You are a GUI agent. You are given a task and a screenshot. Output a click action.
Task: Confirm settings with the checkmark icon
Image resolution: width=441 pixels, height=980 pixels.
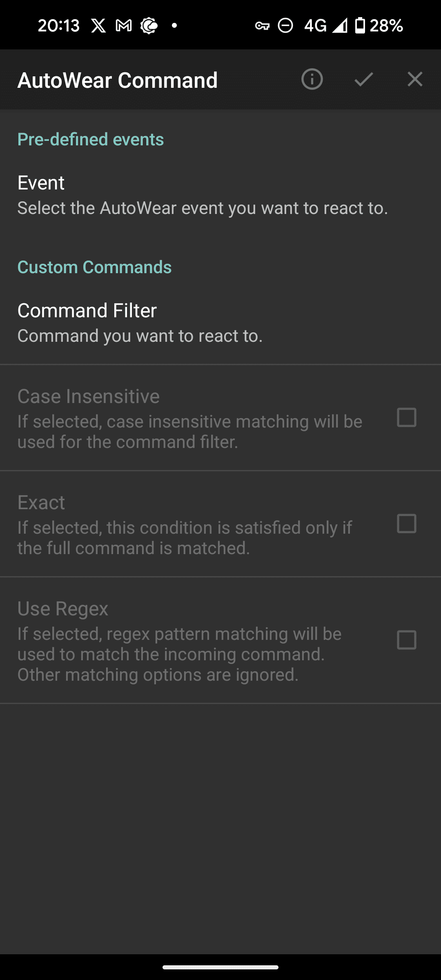363,79
